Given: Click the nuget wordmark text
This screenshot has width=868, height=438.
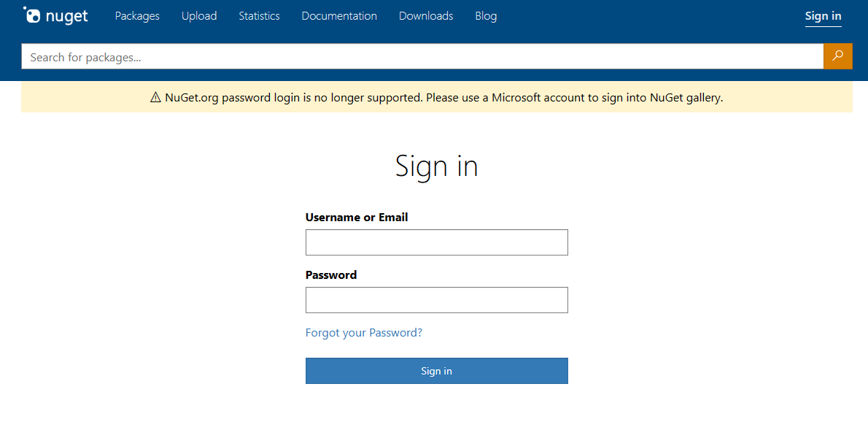Looking at the screenshot, I should point(69,15).
